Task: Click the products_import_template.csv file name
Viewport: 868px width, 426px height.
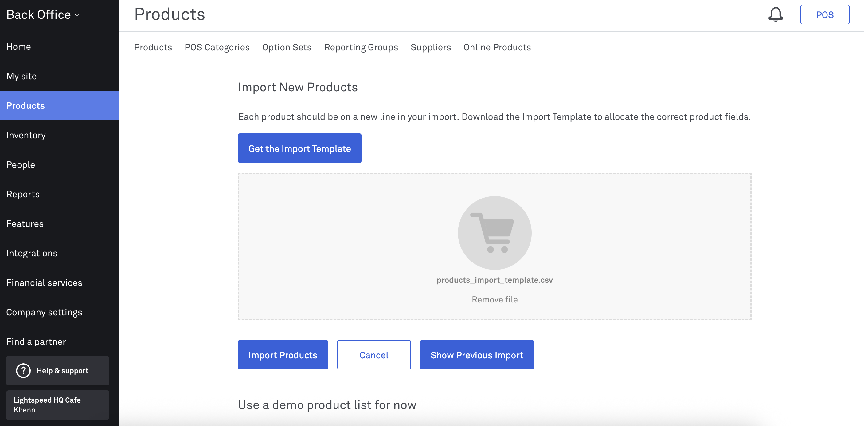Action: pyautogui.click(x=494, y=280)
